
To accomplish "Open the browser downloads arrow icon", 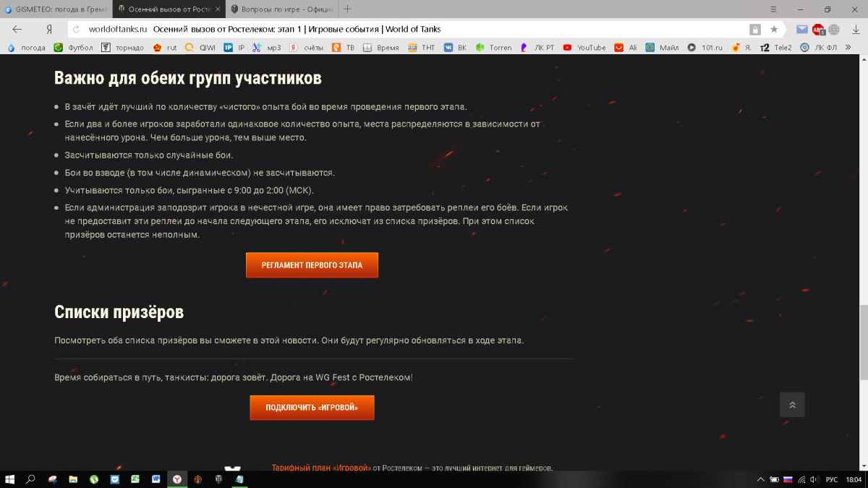I will [x=855, y=30].
